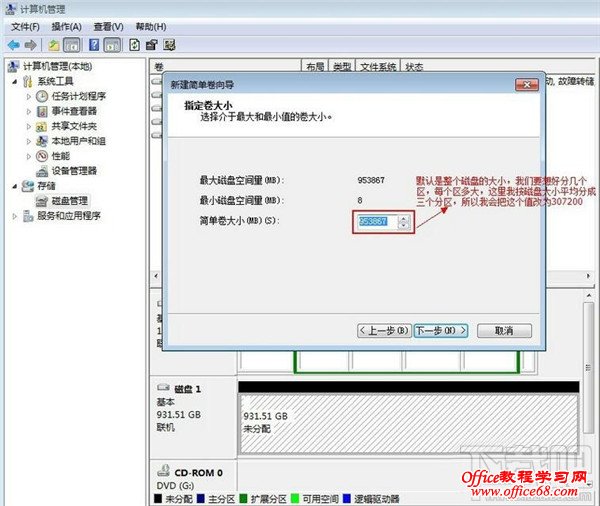
Task: Click the last toolbar icon after Properties
Action: pyautogui.click(x=169, y=45)
